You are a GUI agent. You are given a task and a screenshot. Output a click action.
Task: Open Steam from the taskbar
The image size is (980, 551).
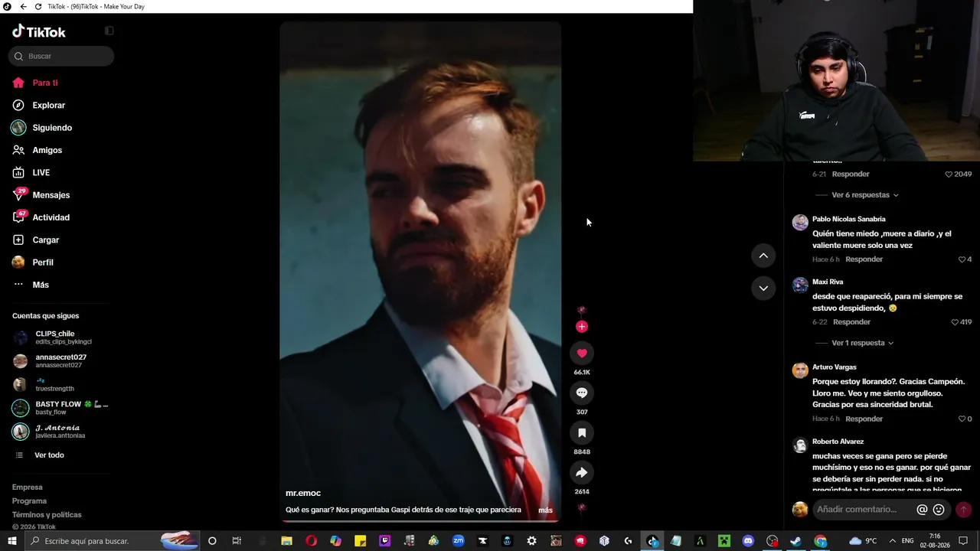pos(796,541)
